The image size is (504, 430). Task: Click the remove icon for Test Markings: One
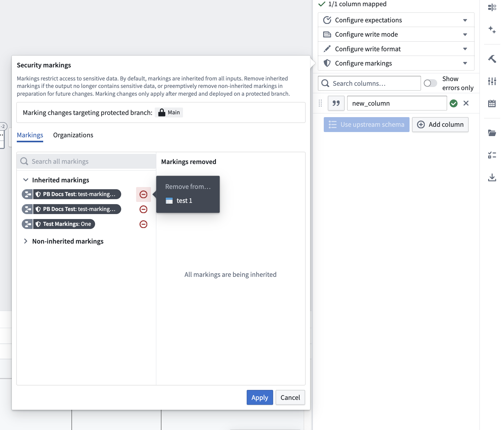[143, 224]
